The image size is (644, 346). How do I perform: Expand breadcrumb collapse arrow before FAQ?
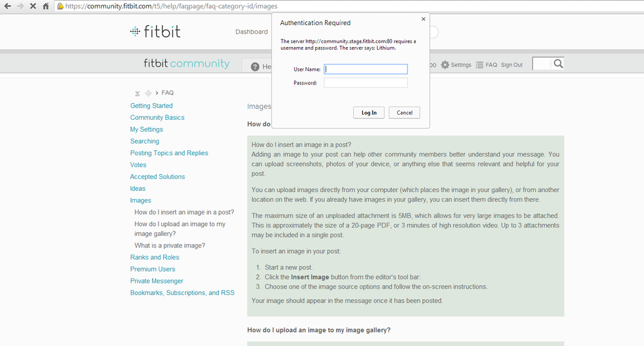click(137, 93)
